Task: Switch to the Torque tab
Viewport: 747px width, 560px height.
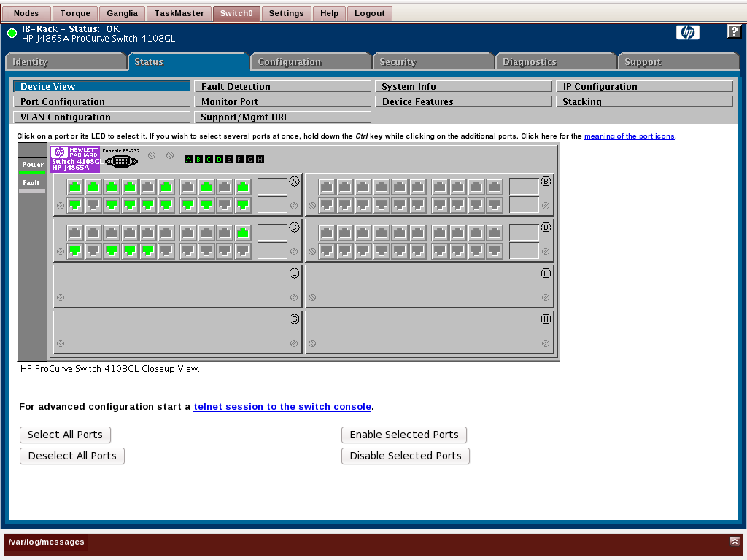Action: pyautogui.click(x=75, y=13)
